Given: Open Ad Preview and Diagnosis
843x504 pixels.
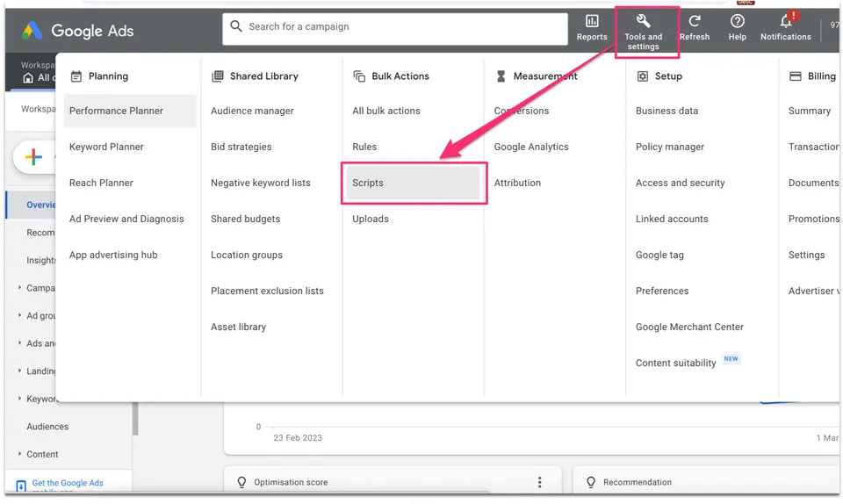Looking at the screenshot, I should click(x=126, y=219).
